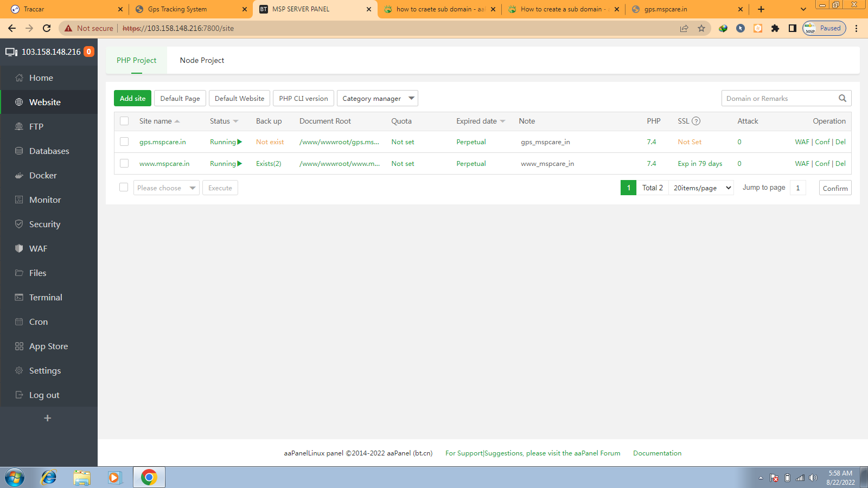Open the App Store grid icon

coord(19,346)
